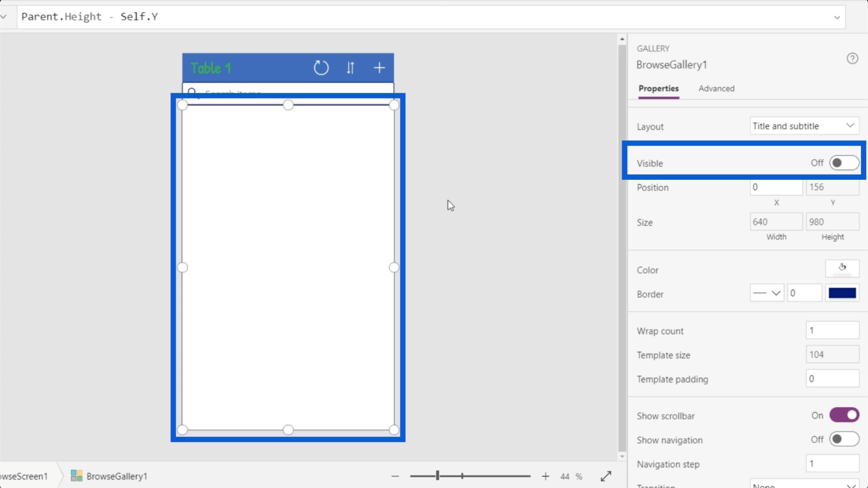This screenshot has width=868, height=488.
Task: Click the Border thickness field
Action: [804, 293]
